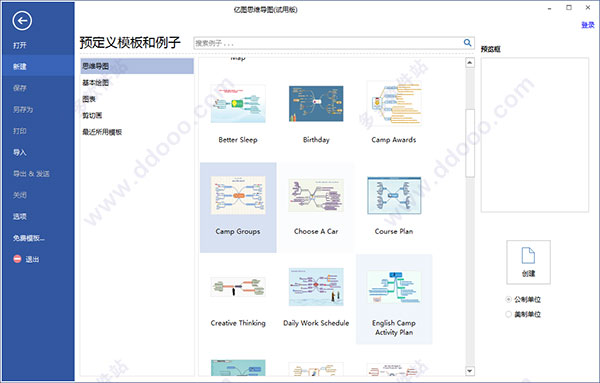
Task: Click the scroll down arrow of template list
Action: (x=470, y=371)
